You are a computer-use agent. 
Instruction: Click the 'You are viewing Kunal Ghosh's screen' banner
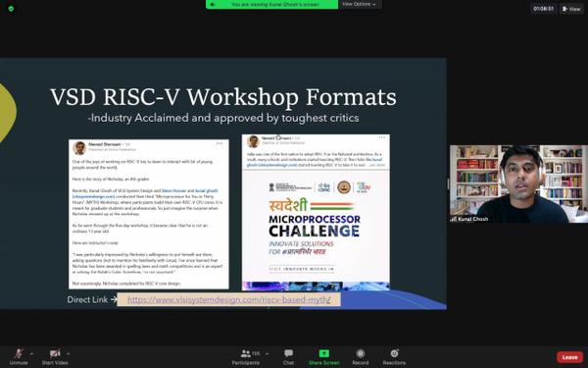click(272, 4)
